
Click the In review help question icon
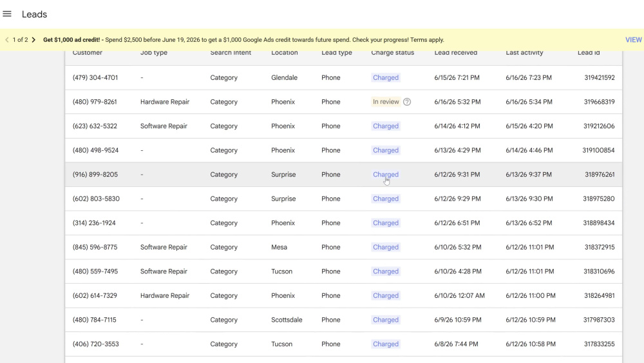click(x=406, y=102)
